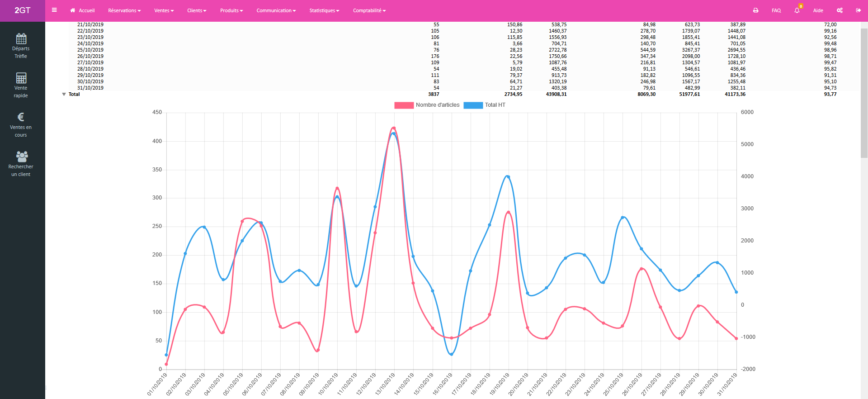
Task: Open the Clients dropdown
Action: coord(197,10)
